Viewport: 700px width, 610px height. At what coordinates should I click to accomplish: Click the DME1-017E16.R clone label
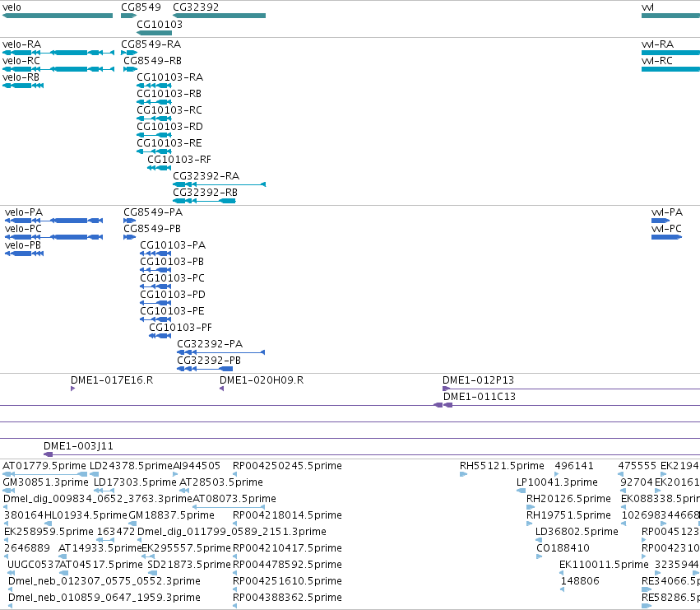pyautogui.click(x=112, y=381)
